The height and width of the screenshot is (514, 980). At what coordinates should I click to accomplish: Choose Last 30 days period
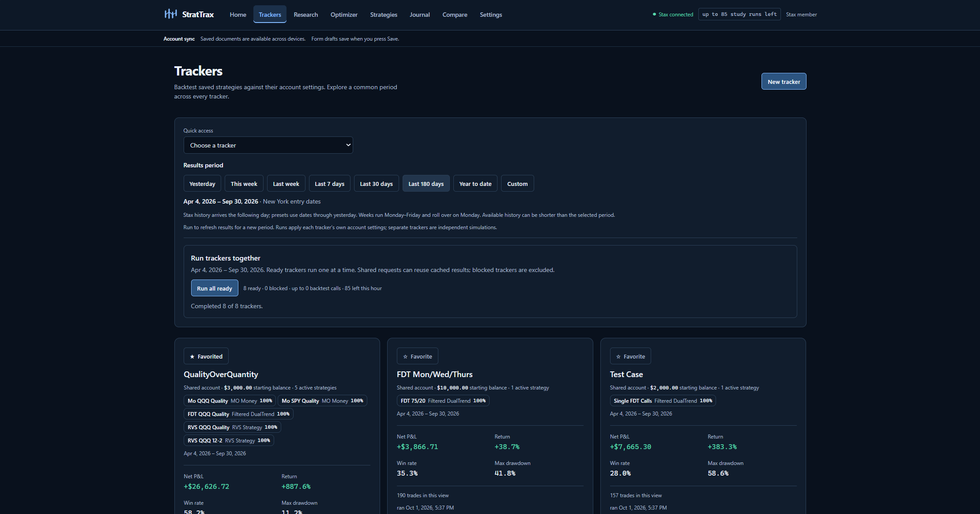(x=376, y=184)
